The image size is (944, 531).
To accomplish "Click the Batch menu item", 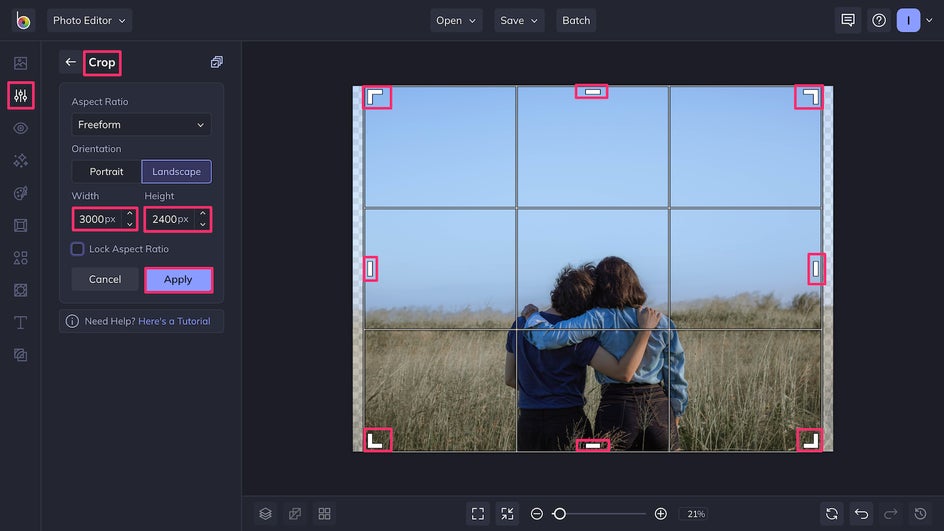I will 576,20.
